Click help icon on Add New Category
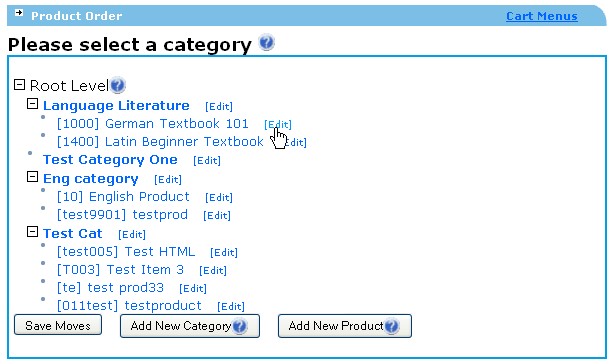Viewport: 614px width, 364px height. 239,326
